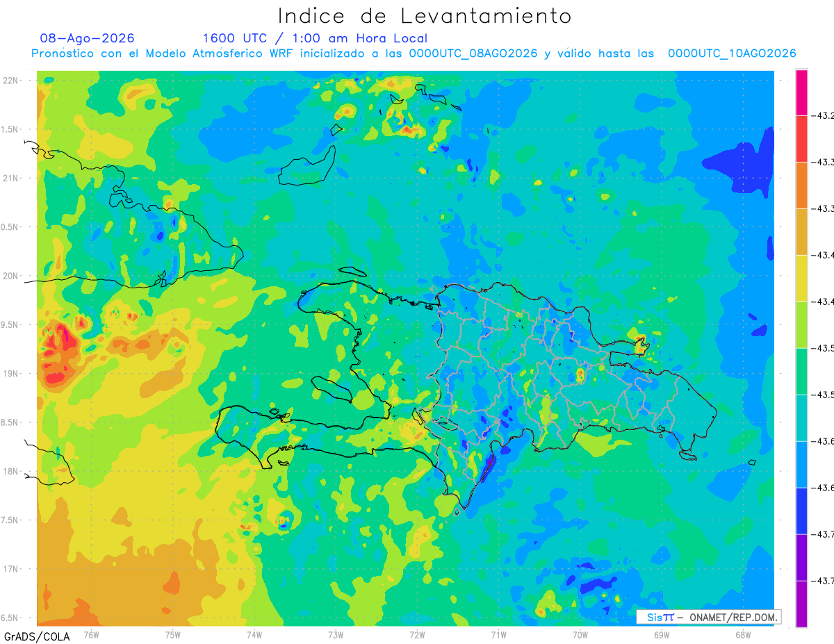Screen dimensions: 834x644
Task: Click the dark blue legend swatch
Action: (801, 511)
